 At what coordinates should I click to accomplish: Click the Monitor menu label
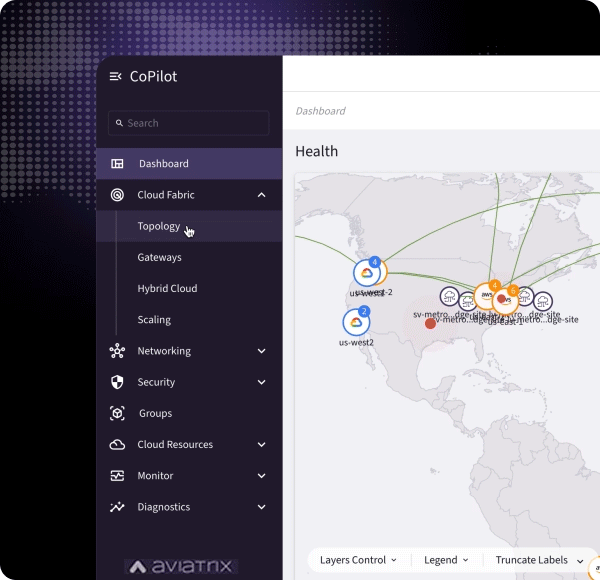click(x=155, y=476)
